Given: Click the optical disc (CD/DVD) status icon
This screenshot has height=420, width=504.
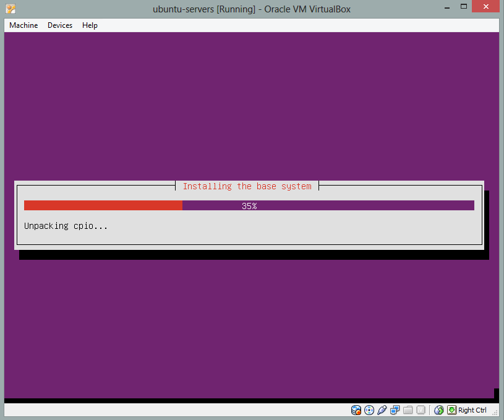Looking at the screenshot, I should coord(369,410).
